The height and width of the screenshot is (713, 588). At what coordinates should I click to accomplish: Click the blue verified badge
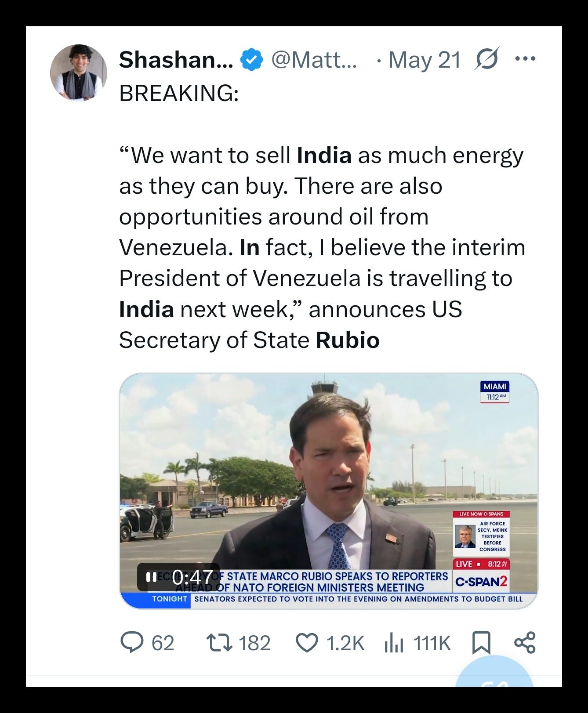pyautogui.click(x=251, y=59)
